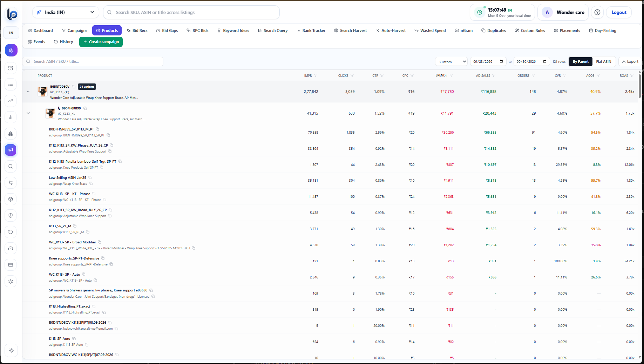Open the help question mark icon
The width and height of the screenshot is (644, 364).
(x=597, y=12)
